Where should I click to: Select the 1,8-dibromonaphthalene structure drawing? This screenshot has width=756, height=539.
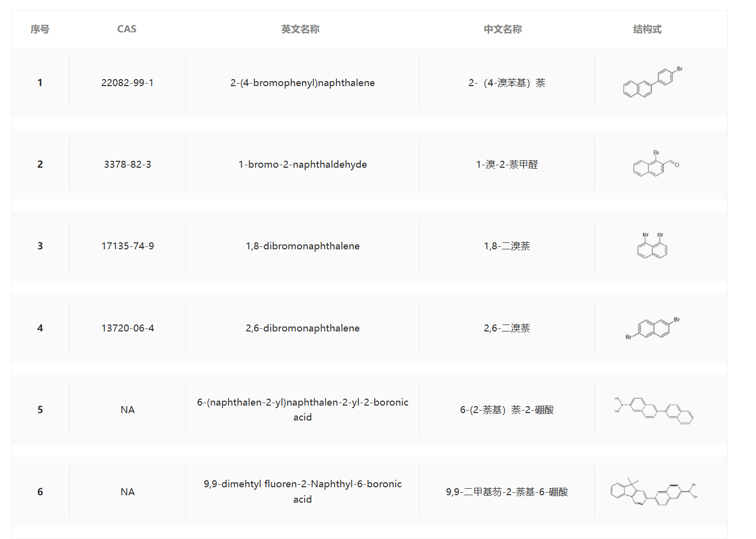652,245
